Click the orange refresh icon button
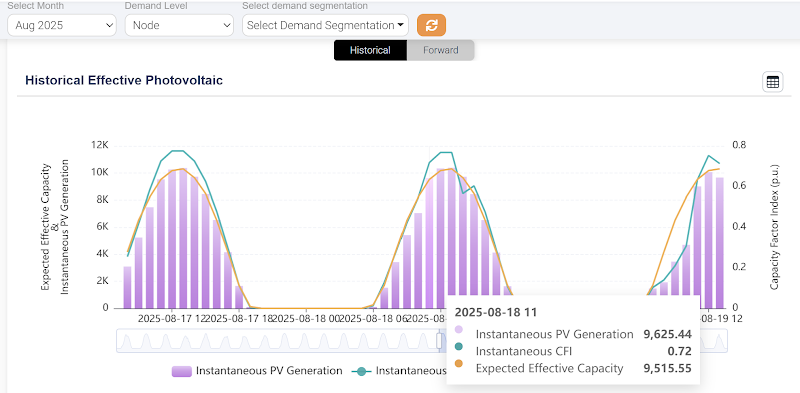800x393 pixels. pyautogui.click(x=431, y=25)
